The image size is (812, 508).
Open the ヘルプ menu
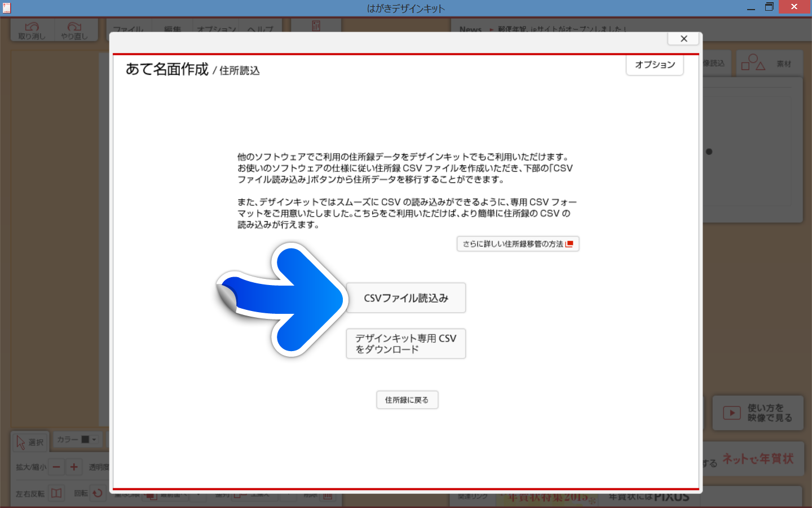(260, 29)
